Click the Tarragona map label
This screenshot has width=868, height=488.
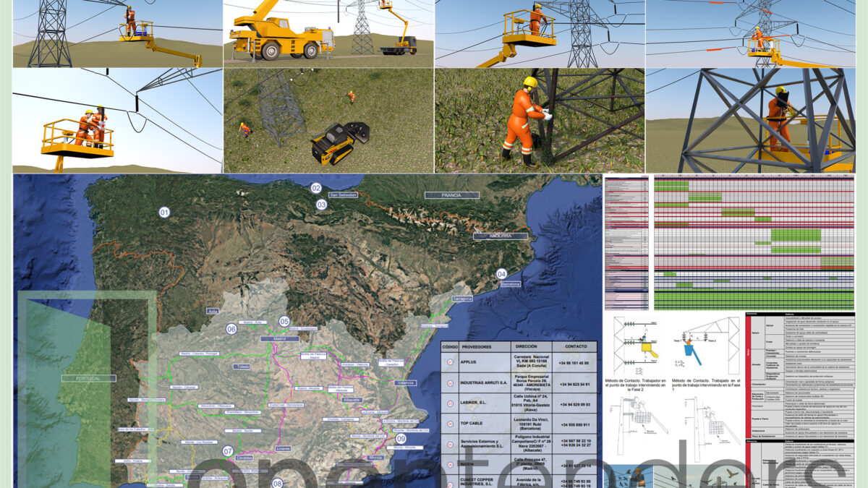coord(461,299)
